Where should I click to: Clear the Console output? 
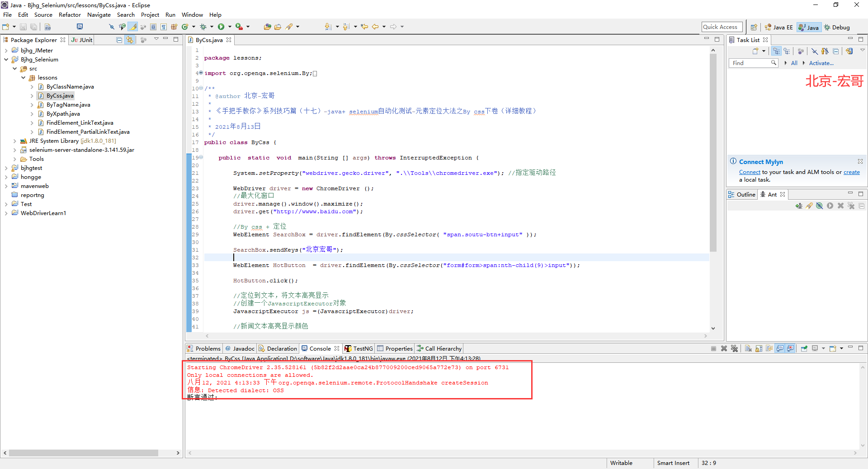point(748,348)
